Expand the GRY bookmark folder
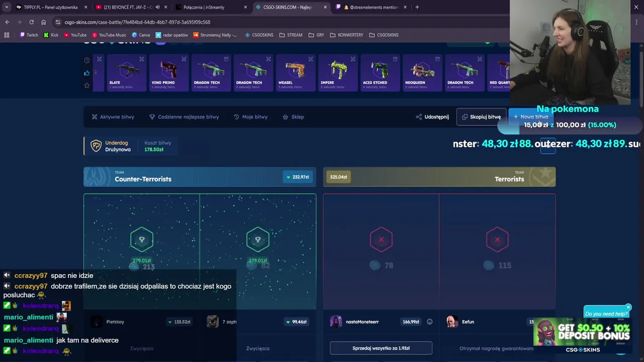644x362 pixels. pos(316,35)
